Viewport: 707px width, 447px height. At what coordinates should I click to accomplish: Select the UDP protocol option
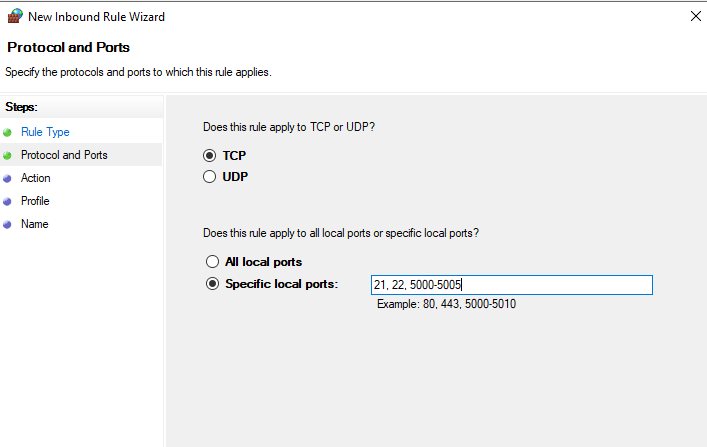tap(209, 176)
